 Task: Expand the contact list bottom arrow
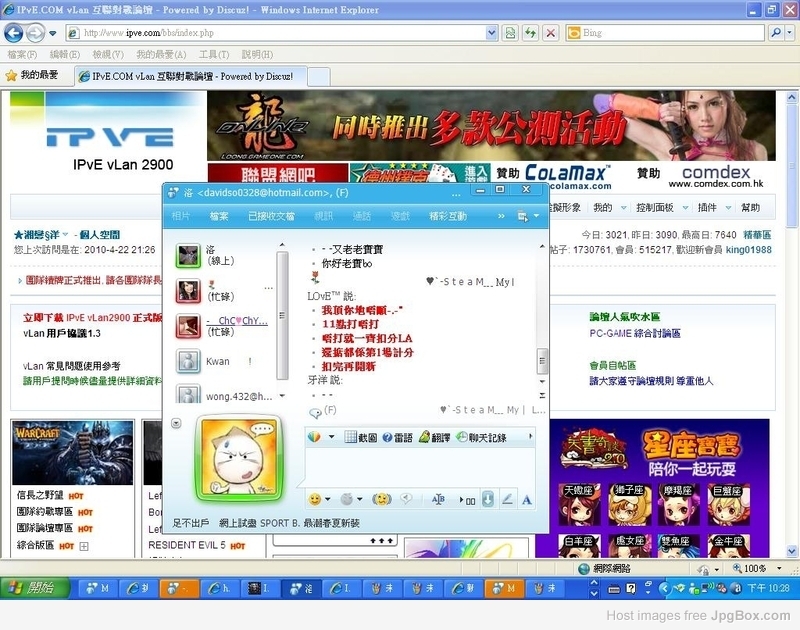pos(283,395)
